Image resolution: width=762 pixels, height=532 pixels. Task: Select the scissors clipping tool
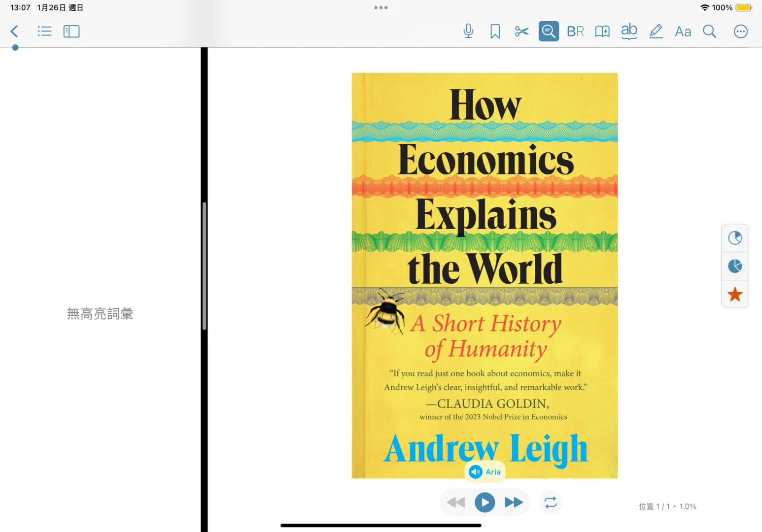(x=521, y=32)
